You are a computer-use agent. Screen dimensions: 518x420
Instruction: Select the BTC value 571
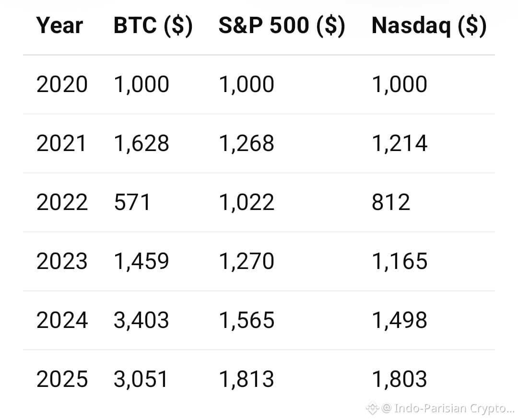point(132,202)
